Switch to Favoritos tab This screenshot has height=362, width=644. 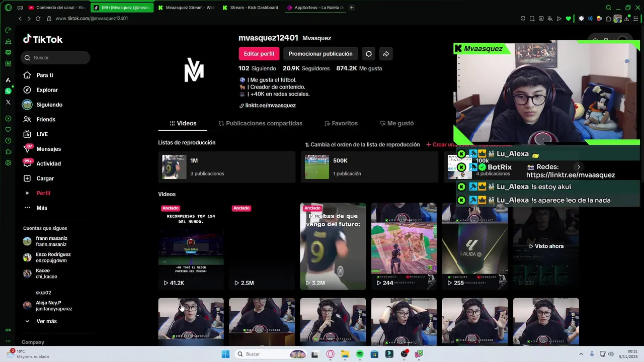pyautogui.click(x=341, y=123)
